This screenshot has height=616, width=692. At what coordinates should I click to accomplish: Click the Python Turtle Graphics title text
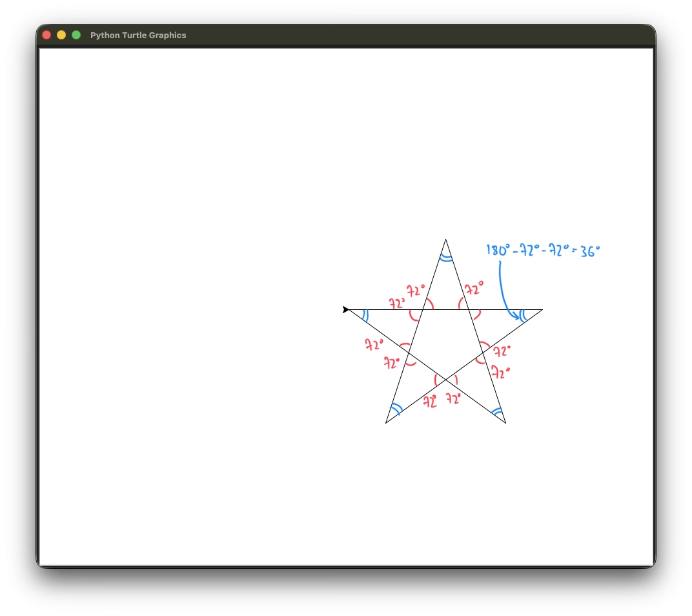[138, 36]
